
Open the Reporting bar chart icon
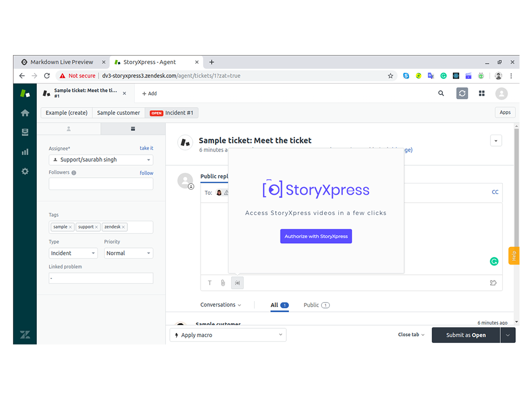24,152
